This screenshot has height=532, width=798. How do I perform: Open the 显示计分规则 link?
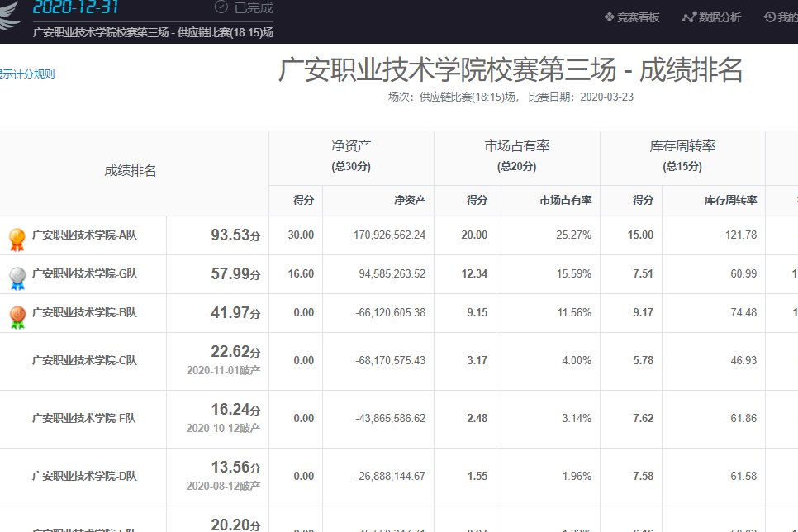tap(26, 74)
